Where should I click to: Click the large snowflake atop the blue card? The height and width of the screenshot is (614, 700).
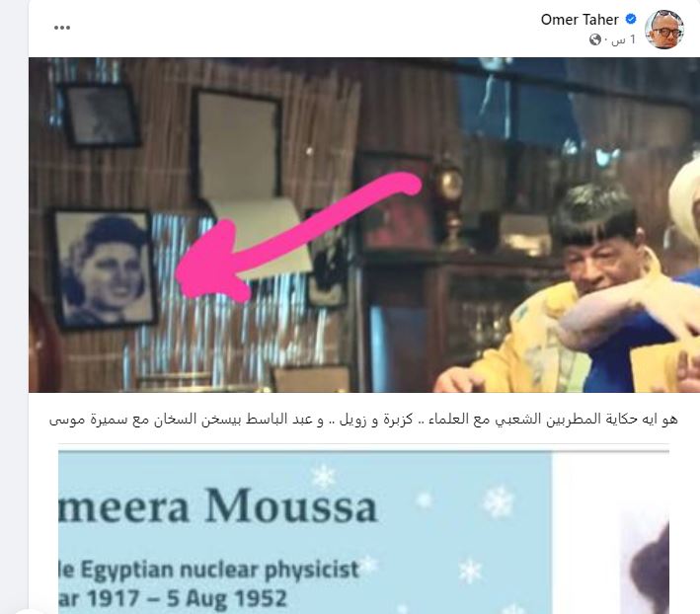(x=324, y=476)
